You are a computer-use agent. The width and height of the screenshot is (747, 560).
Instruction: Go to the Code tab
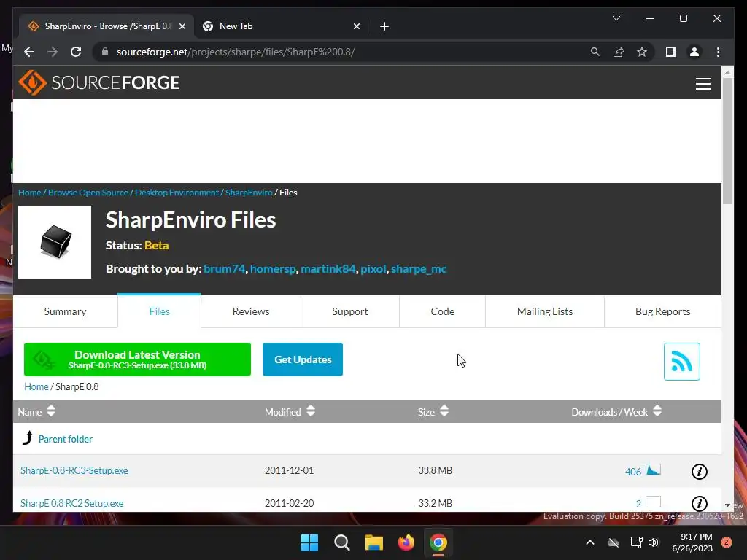442,311
